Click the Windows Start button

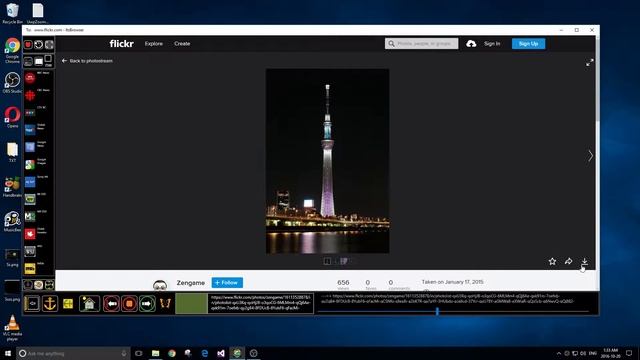coord(7,353)
